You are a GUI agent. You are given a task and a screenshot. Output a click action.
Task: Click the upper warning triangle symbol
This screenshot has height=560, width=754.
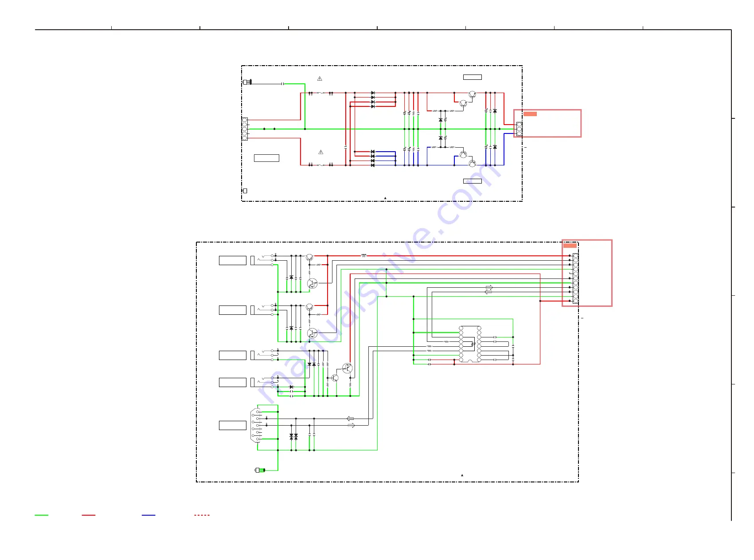320,78
